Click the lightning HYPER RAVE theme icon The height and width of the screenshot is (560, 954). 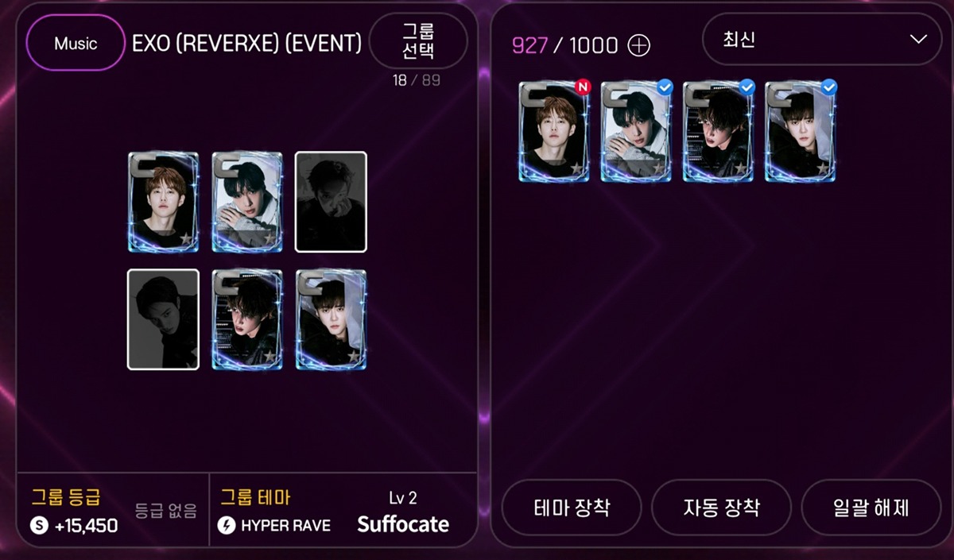click(227, 525)
